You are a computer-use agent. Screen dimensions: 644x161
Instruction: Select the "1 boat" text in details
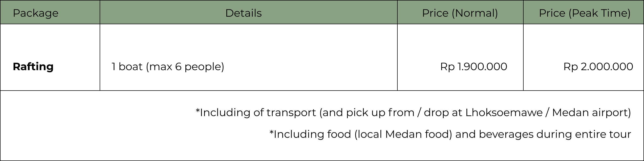click(127, 67)
